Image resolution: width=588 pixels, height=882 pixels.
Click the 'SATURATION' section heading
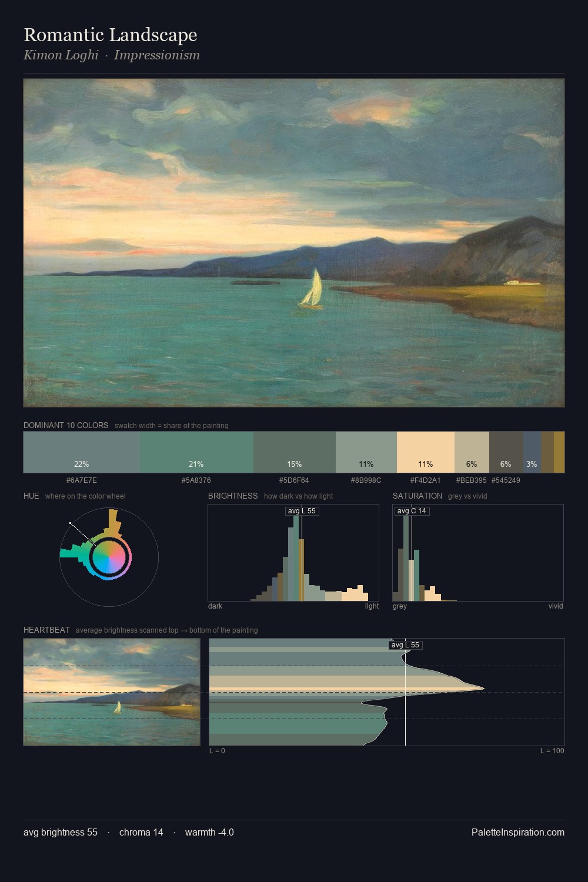417,496
